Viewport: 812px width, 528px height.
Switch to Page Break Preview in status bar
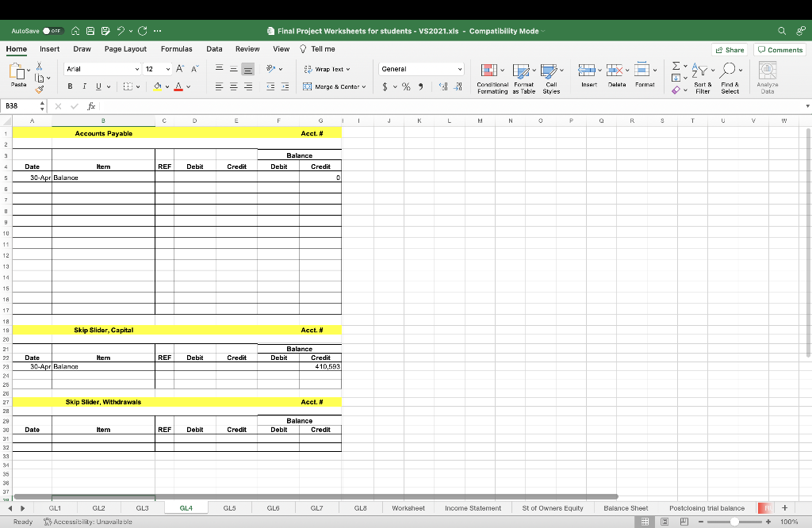[x=684, y=522]
